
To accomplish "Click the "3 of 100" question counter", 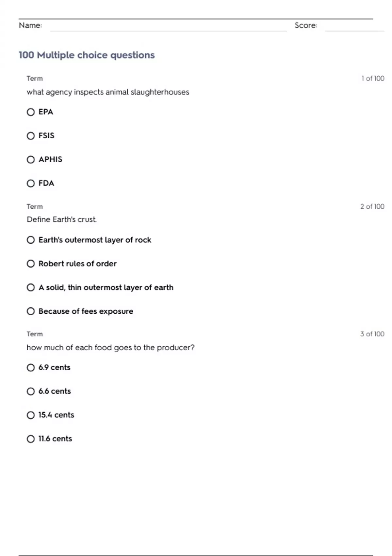I will (372, 334).
